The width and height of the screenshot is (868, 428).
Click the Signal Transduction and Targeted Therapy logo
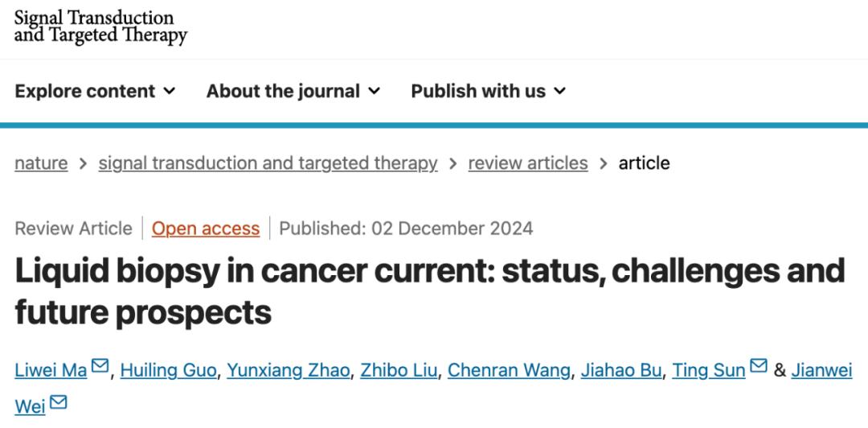tap(100, 27)
